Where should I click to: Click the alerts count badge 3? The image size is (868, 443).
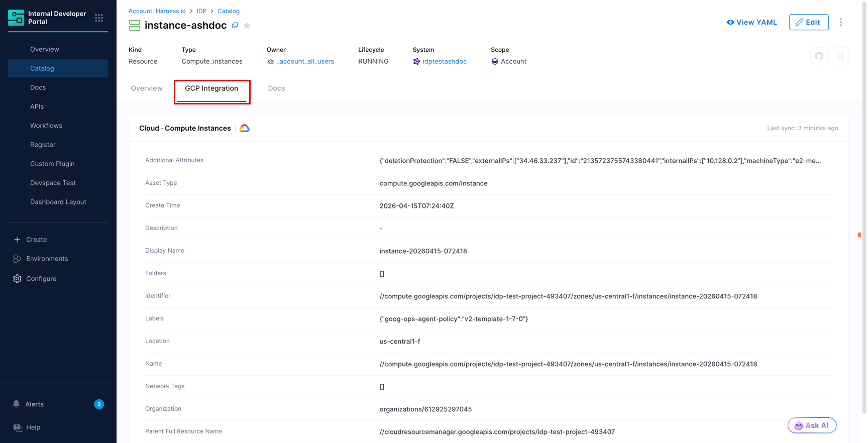click(x=99, y=404)
